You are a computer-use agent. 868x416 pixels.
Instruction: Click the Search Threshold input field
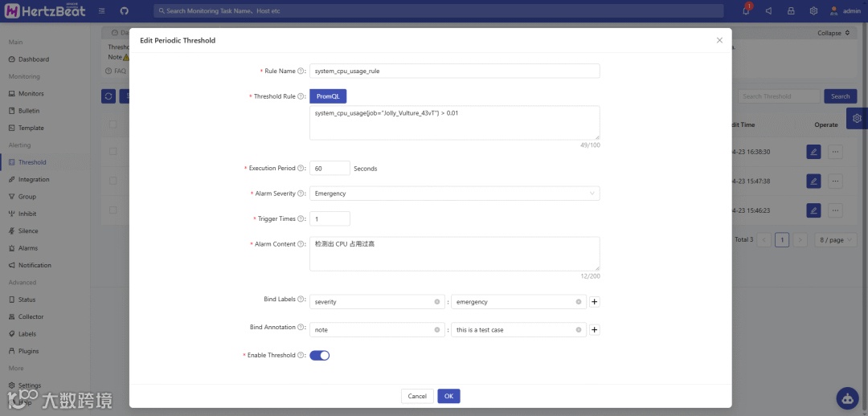(779, 96)
